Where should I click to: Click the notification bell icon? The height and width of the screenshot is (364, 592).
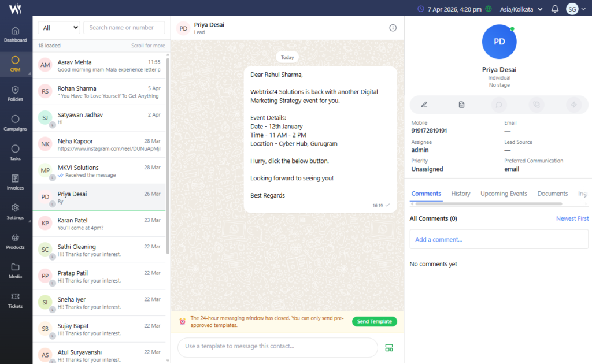[x=555, y=9]
